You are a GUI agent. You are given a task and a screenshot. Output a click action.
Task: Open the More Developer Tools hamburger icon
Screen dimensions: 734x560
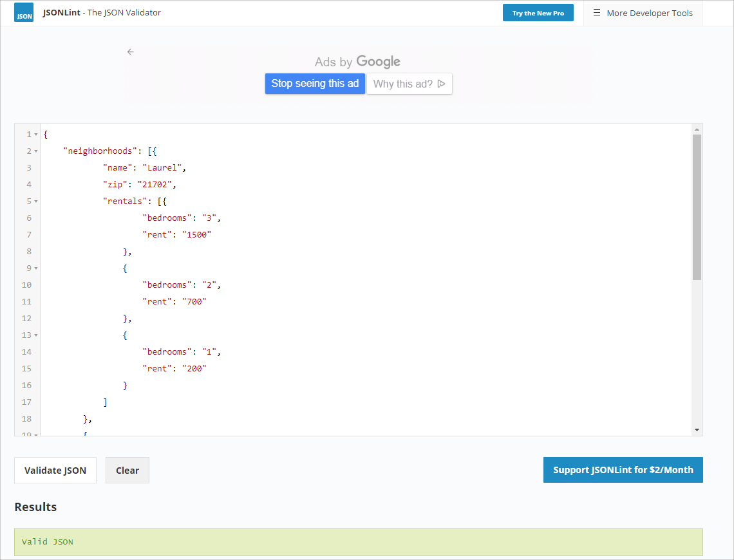click(x=596, y=13)
